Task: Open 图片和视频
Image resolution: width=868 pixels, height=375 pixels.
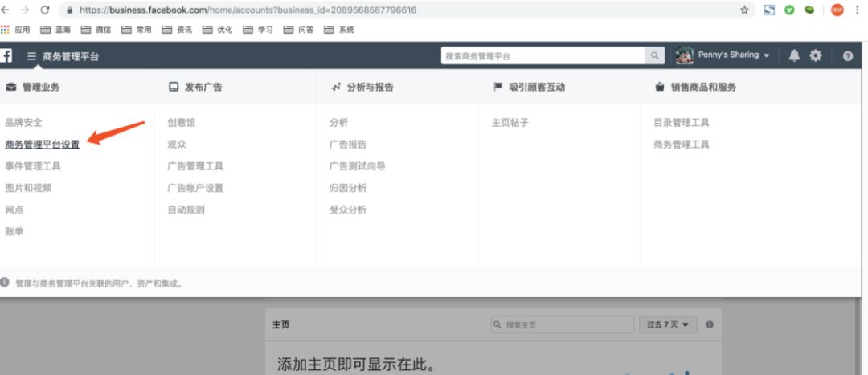Action: tap(28, 188)
